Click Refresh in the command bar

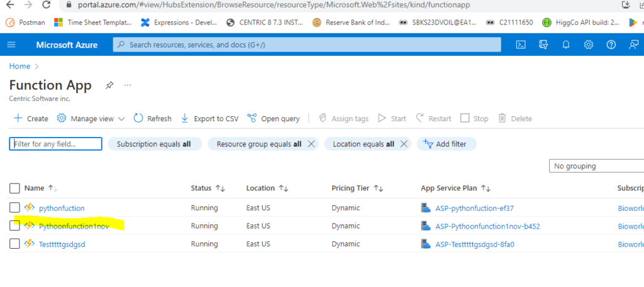coord(153,119)
